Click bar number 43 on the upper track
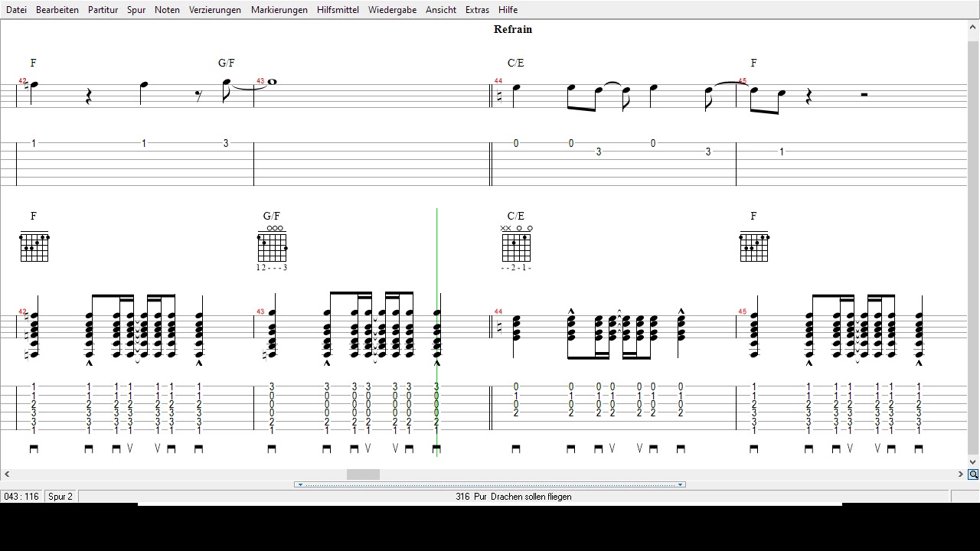The image size is (980, 551). pyautogui.click(x=261, y=80)
